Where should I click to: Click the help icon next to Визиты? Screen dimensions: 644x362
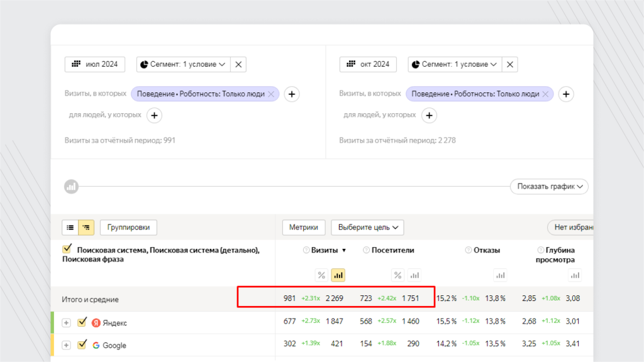point(306,250)
